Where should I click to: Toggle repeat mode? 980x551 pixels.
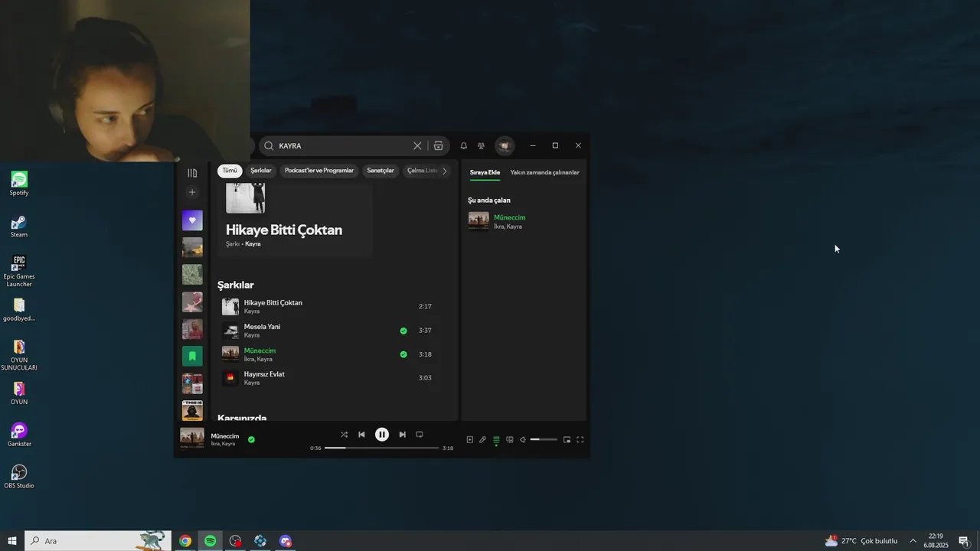[x=420, y=435]
